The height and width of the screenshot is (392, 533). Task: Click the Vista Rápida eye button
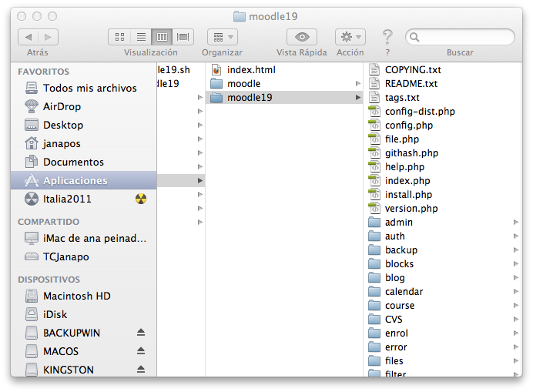[302, 37]
